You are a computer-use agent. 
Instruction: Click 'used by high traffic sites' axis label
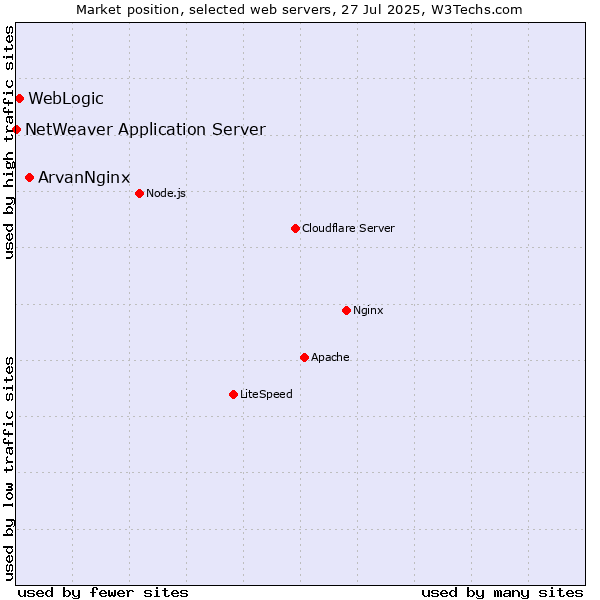point(8,142)
